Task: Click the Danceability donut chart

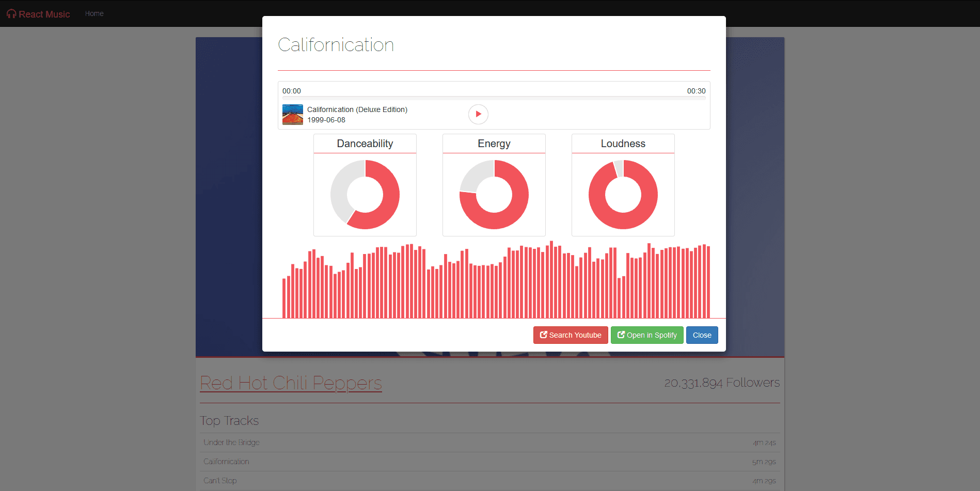Action: pos(365,195)
